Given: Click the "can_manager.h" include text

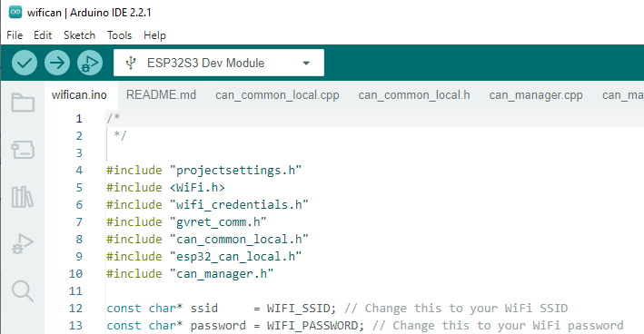Looking at the screenshot, I should pyautogui.click(x=222, y=274).
